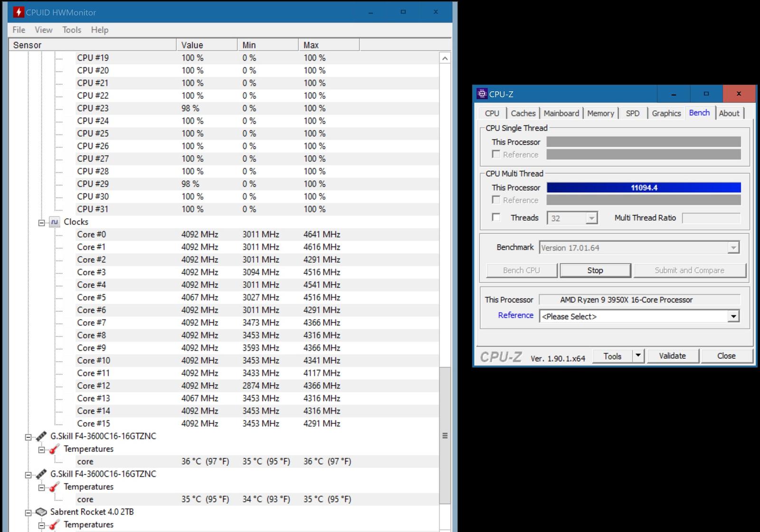Click the second G.Skill memory module icon

pos(41,474)
